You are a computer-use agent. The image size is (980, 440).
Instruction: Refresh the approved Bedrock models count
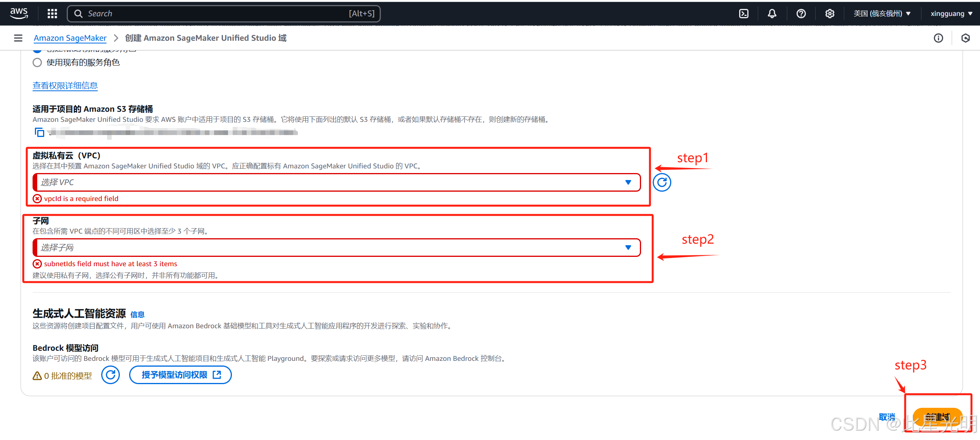click(x=111, y=375)
